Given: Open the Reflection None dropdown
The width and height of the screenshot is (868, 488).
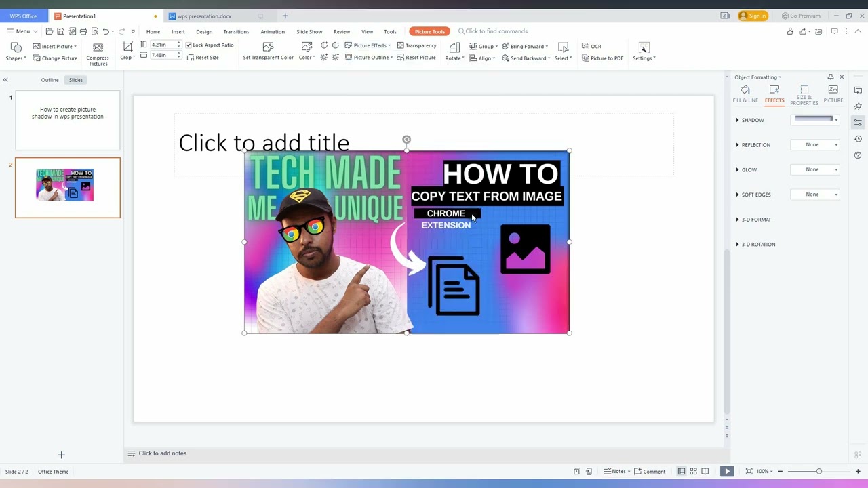Looking at the screenshot, I should click(816, 145).
